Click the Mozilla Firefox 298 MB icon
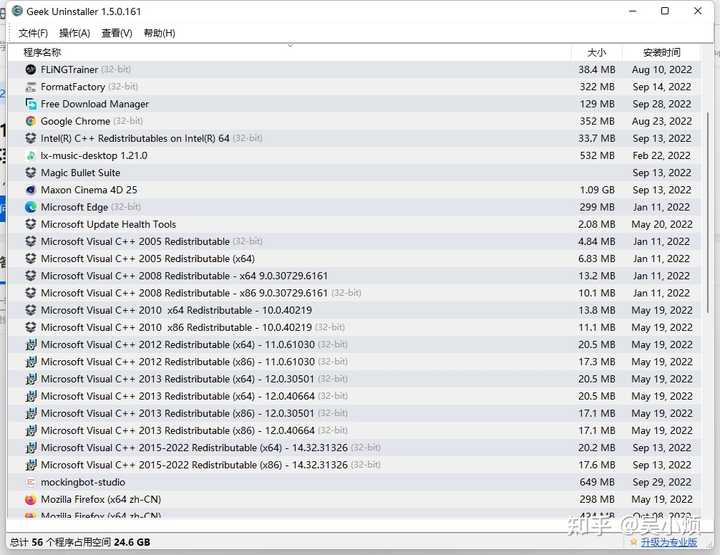 pyautogui.click(x=31, y=499)
